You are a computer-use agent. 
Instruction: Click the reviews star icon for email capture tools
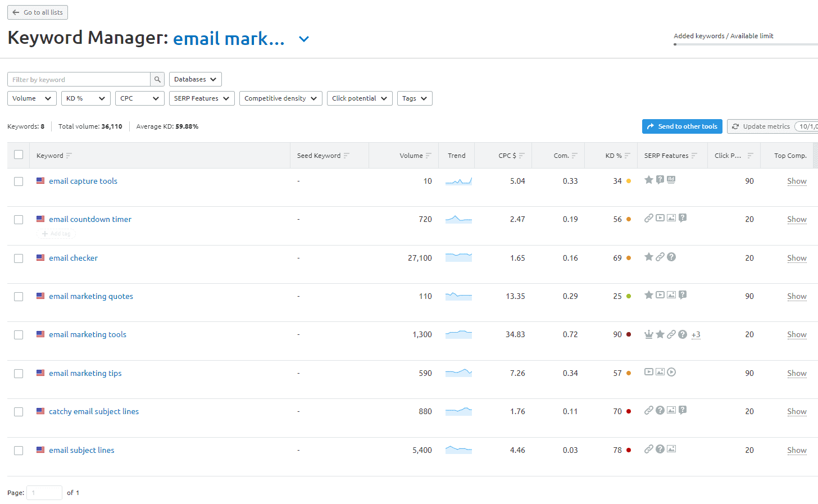649,180
